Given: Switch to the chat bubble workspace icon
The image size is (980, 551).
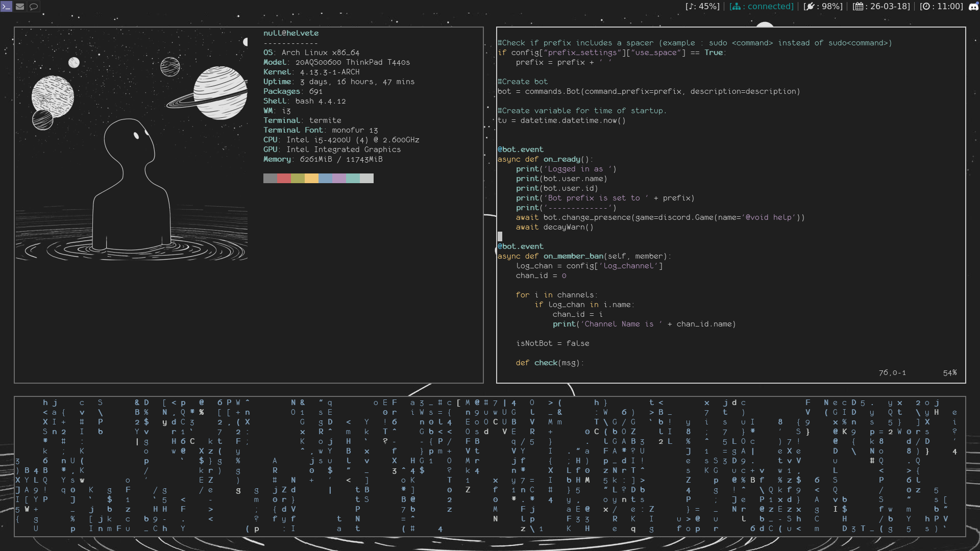Looking at the screenshot, I should [x=34, y=7].
